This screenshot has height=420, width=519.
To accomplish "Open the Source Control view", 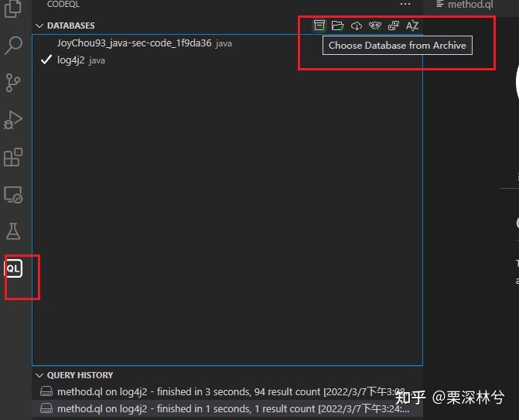I will (13, 83).
